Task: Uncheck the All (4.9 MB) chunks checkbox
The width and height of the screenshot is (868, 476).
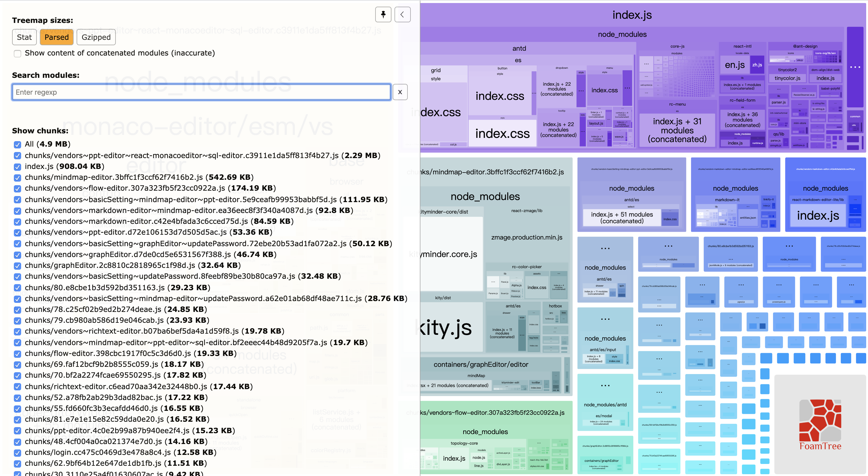Action: (x=17, y=144)
